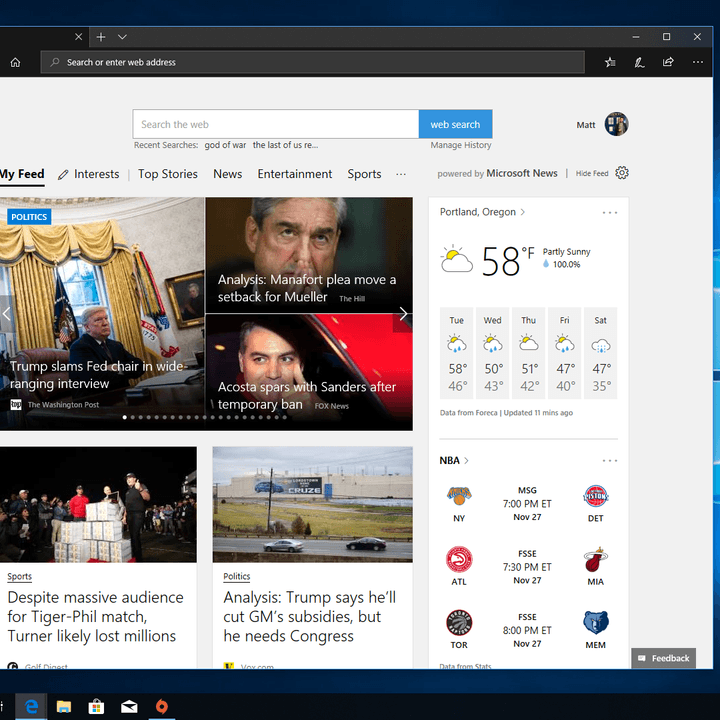Select the last carousel pagination dot
Image resolution: width=720 pixels, height=720 pixels.
(285, 417)
